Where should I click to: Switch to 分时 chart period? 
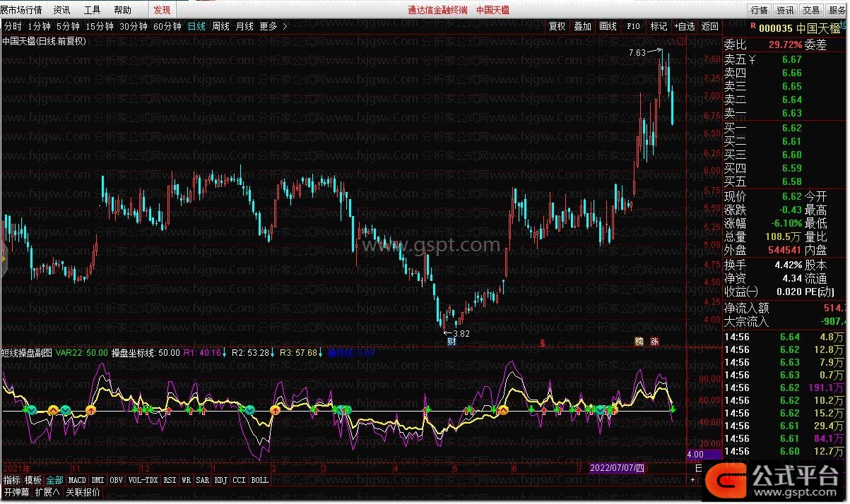[x=13, y=26]
